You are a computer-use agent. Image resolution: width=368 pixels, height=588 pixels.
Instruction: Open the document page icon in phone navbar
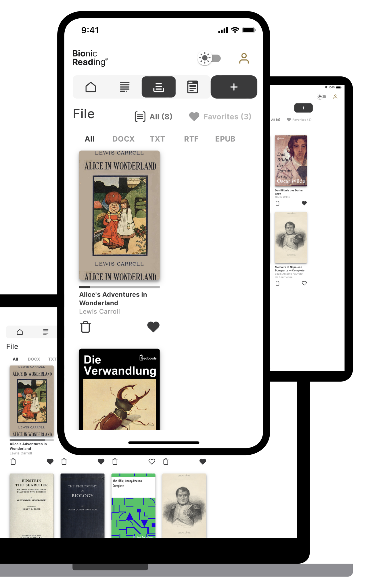coord(192,87)
